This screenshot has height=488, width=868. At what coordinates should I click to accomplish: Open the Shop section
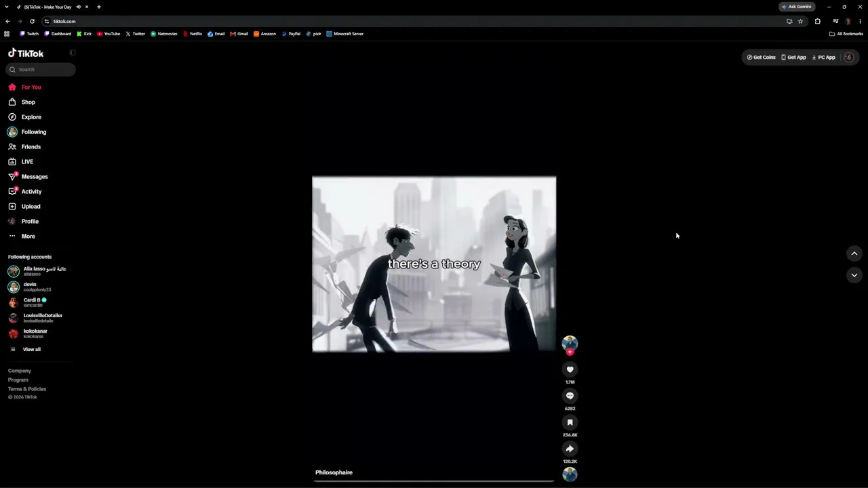click(x=22, y=102)
